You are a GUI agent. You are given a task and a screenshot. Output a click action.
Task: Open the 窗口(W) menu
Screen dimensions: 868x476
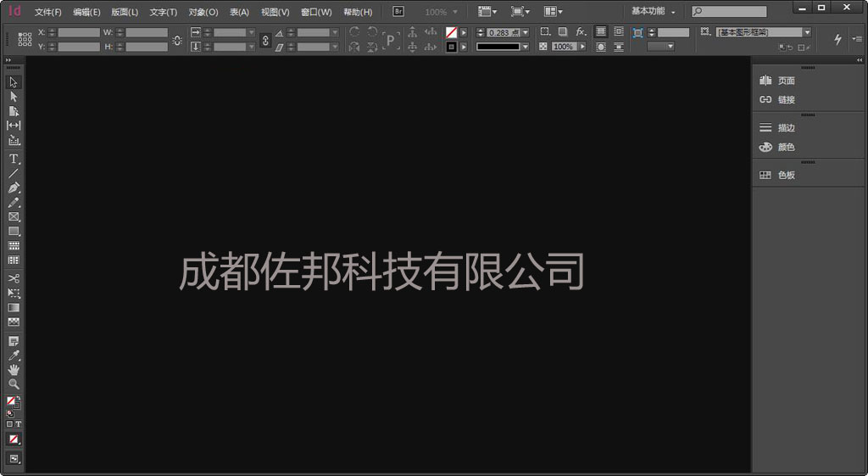pos(316,12)
